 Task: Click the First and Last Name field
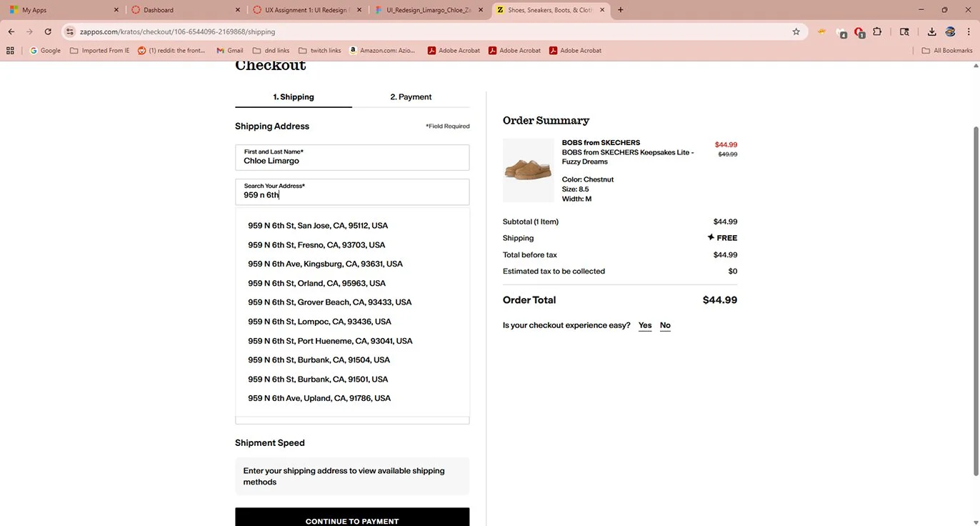click(x=352, y=157)
